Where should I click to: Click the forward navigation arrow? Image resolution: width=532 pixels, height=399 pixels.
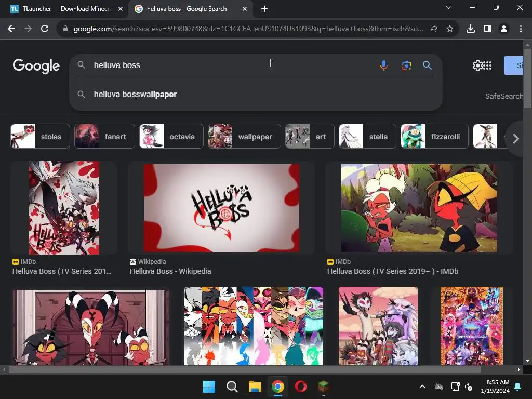28,29
